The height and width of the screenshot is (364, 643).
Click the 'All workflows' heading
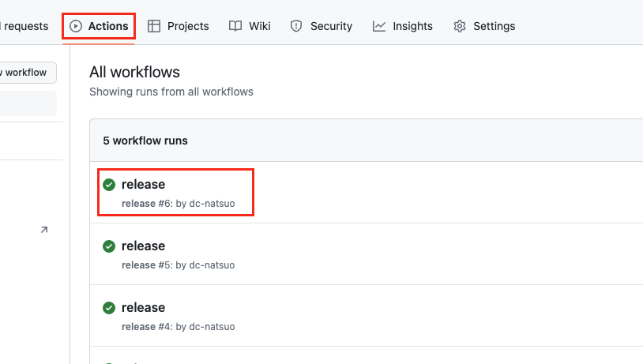point(134,72)
